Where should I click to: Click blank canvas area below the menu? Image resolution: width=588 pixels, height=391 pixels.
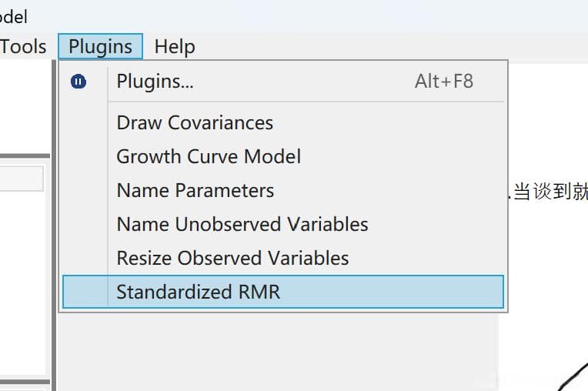pos(278,350)
